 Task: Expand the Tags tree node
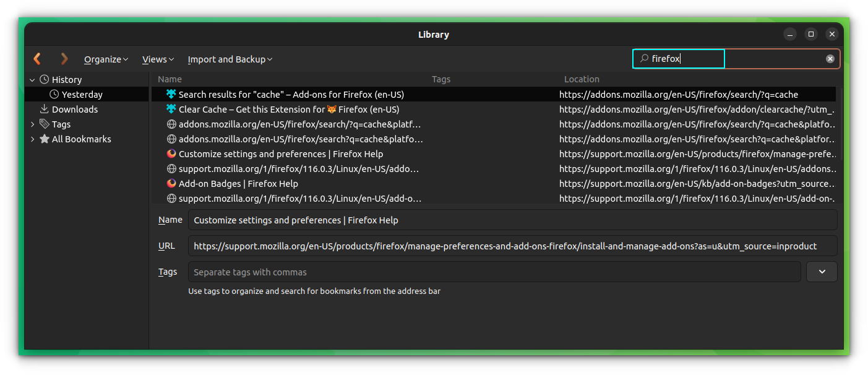(x=32, y=124)
